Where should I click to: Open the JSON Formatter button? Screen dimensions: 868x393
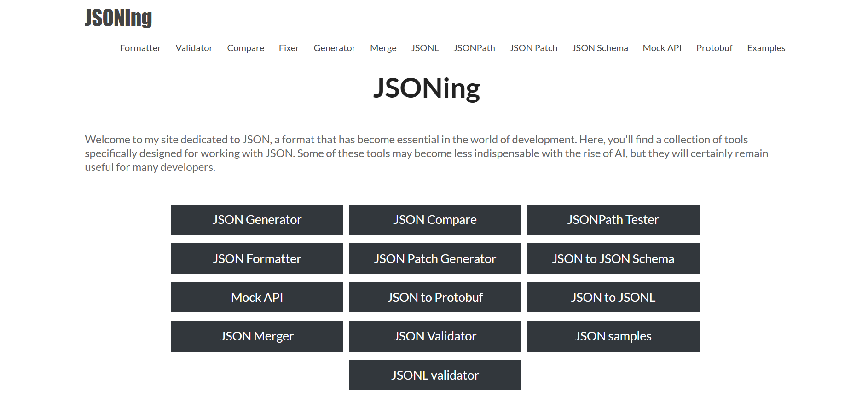pos(257,258)
